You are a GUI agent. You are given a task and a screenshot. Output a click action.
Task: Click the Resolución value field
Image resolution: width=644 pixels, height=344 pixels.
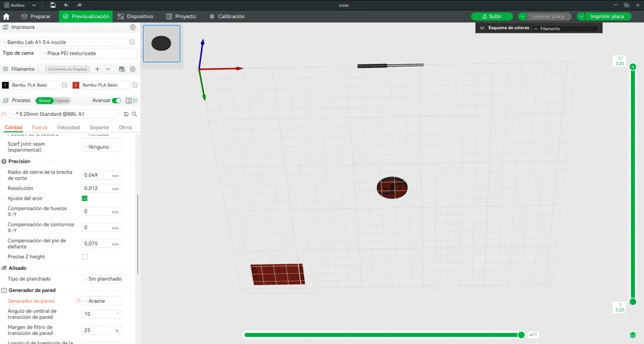click(x=102, y=188)
